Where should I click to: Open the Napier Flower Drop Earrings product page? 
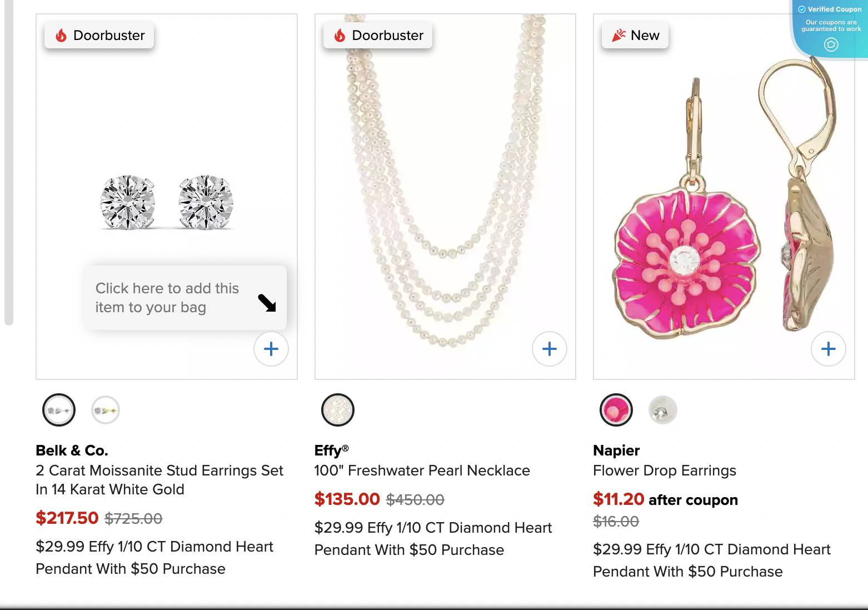[x=665, y=470]
